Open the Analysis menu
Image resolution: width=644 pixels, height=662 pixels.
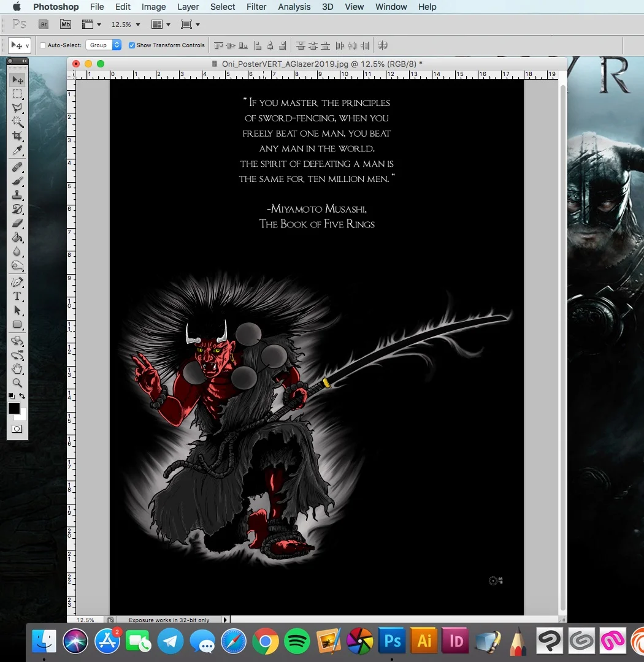(x=294, y=7)
